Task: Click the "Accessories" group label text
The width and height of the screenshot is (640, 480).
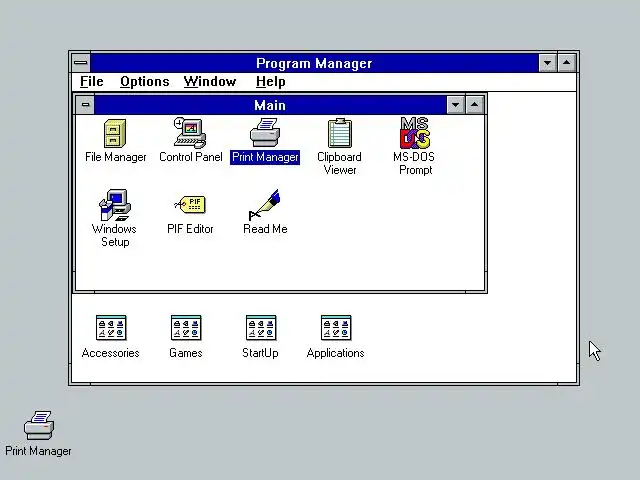Action: point(111,353)
